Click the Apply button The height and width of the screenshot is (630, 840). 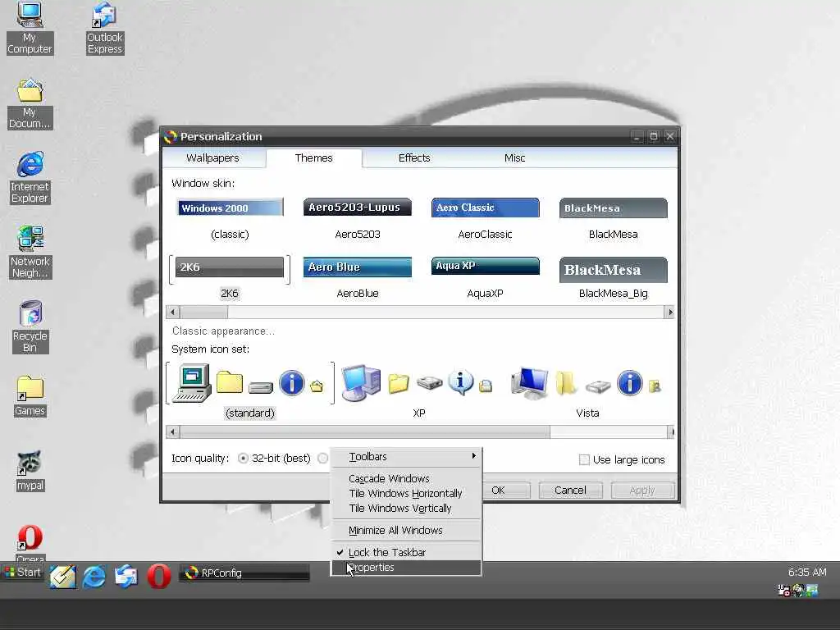pos(641,491)
